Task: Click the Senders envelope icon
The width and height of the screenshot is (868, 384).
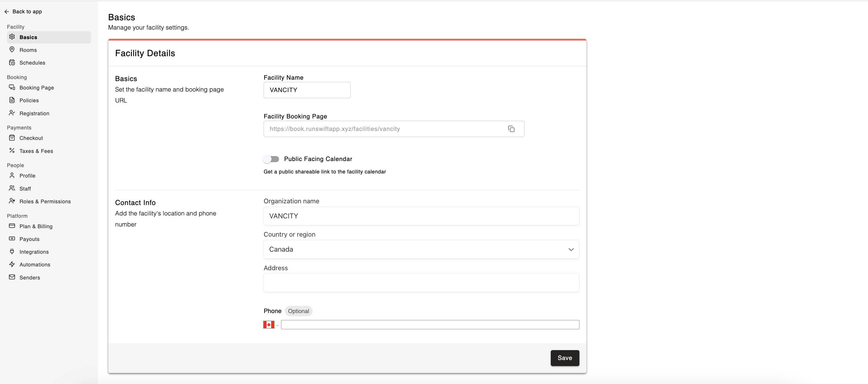Action: pos(12,277)
